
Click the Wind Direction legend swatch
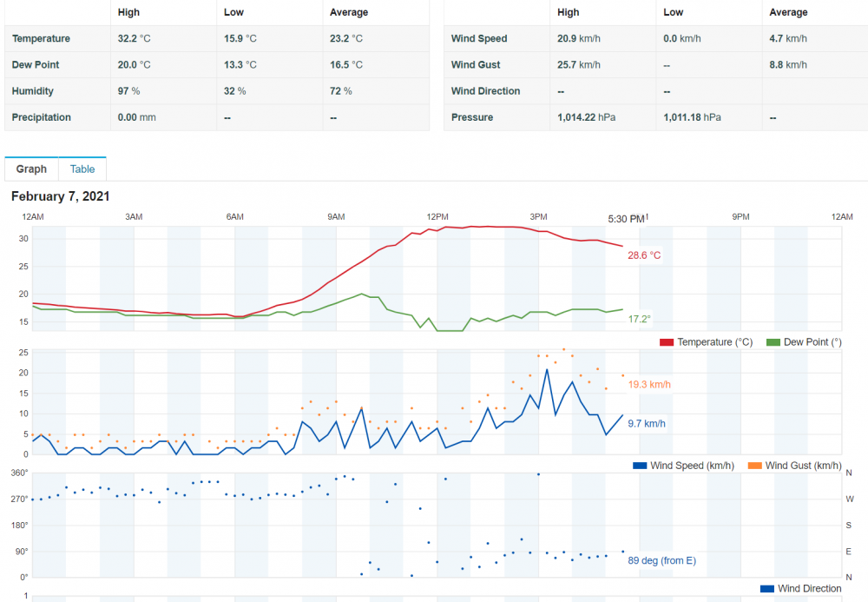point(767,589)
